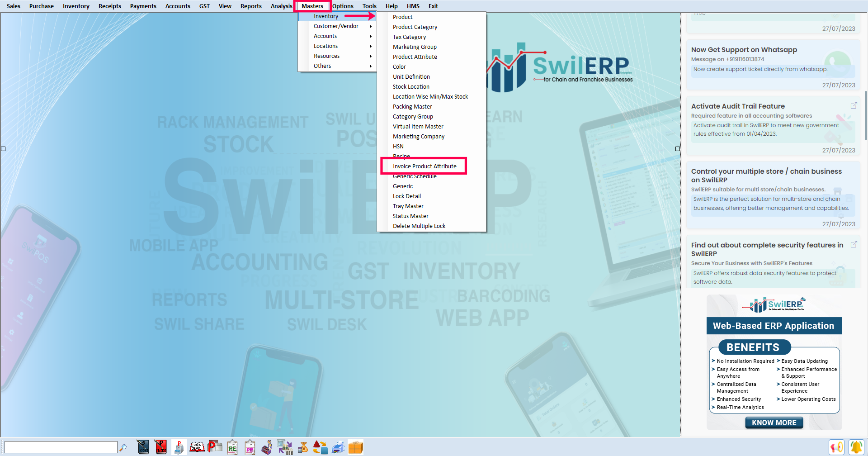
Task: Expand the Customer/Vendor submenu arrow
Action: coord(370,26)
